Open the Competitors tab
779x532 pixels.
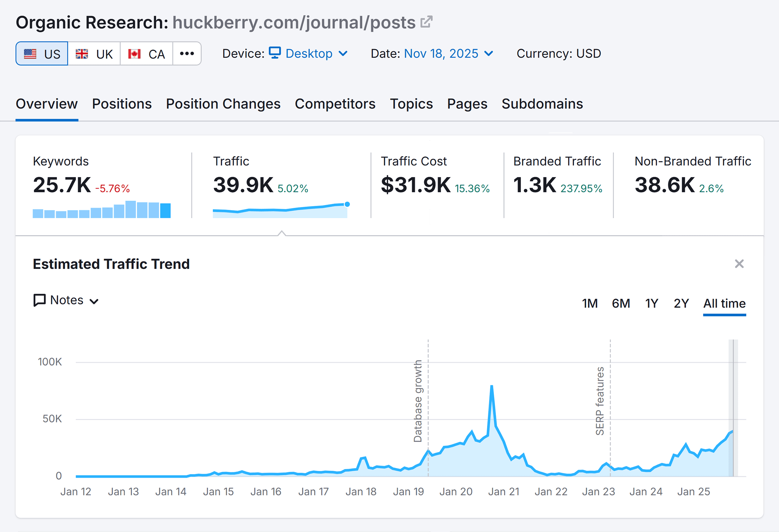coord(335,104)
